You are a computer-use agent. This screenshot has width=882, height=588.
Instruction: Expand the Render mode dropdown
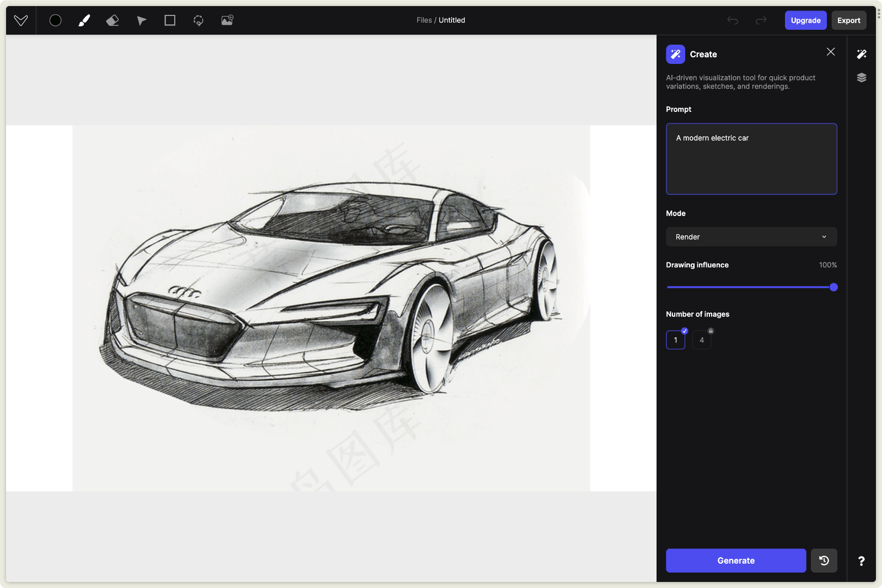(x=751, y=237)
